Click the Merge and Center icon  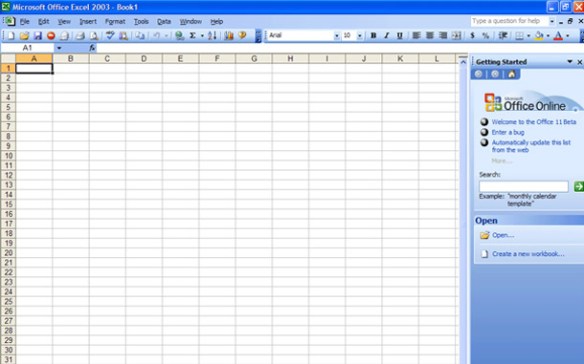(x=456, y=35)
